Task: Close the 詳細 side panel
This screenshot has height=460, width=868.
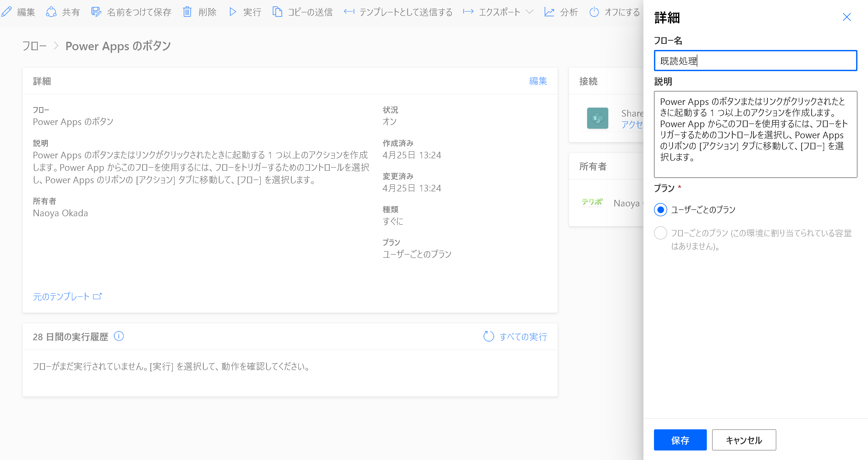Action: pyautogui.click(x=846, y=17)
